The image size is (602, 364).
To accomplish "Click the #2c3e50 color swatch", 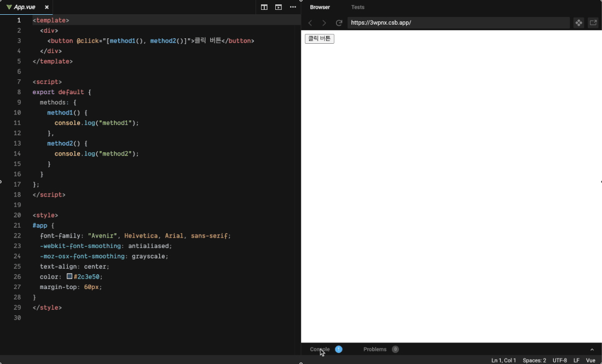I will click(x=70, y=276).
